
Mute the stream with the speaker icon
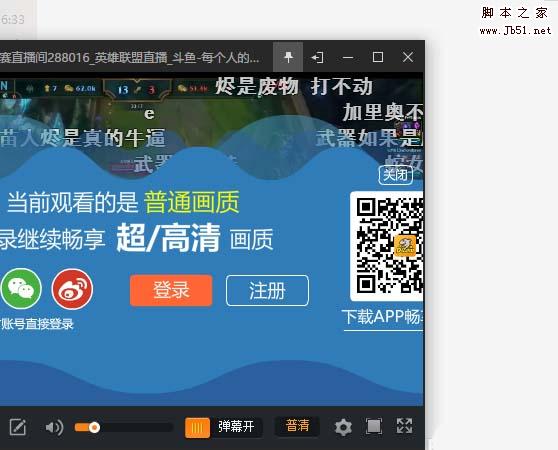[x=54, y=427]
